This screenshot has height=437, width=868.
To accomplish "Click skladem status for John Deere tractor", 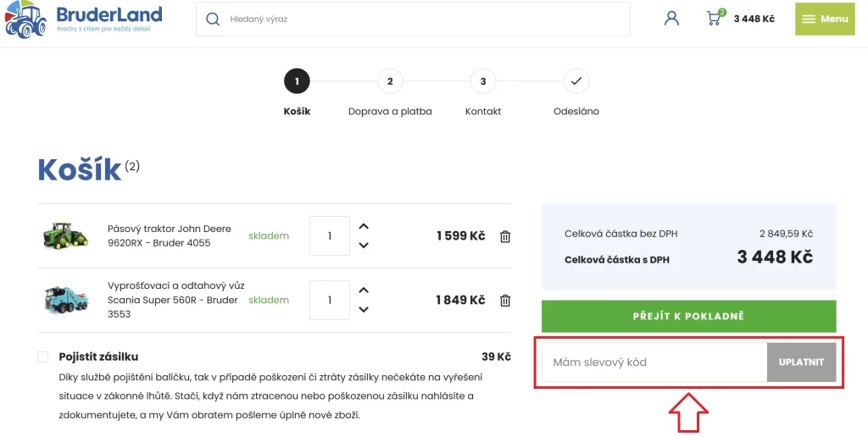I will pos(269,236).
